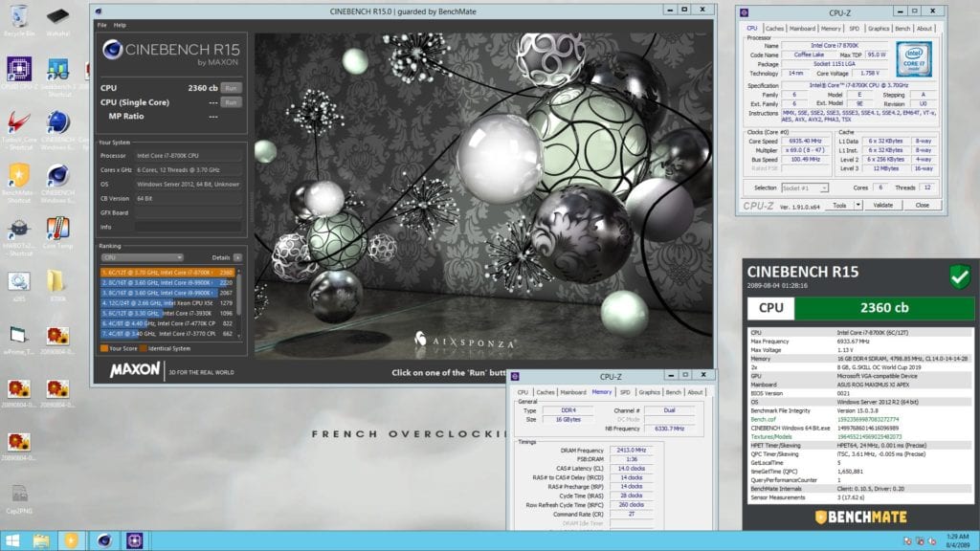Click the OS field Windows Server 2012 in Cinebench
The image size is (980, 551).
(x=189, y=185)
